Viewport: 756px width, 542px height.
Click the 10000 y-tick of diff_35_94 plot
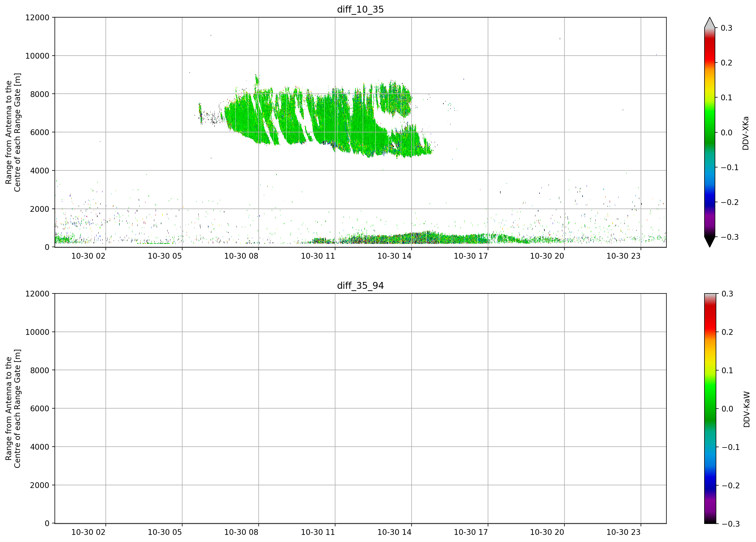(37, 332)
